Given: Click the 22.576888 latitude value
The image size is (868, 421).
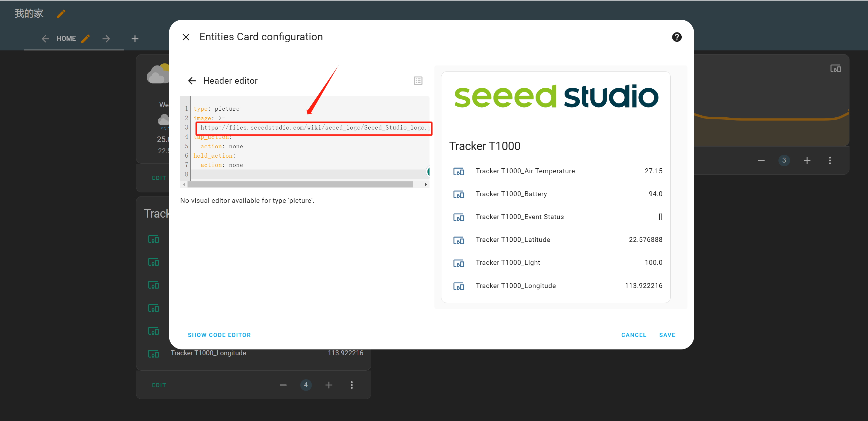Looking at the screenshot, I should (x=645, y=240).
